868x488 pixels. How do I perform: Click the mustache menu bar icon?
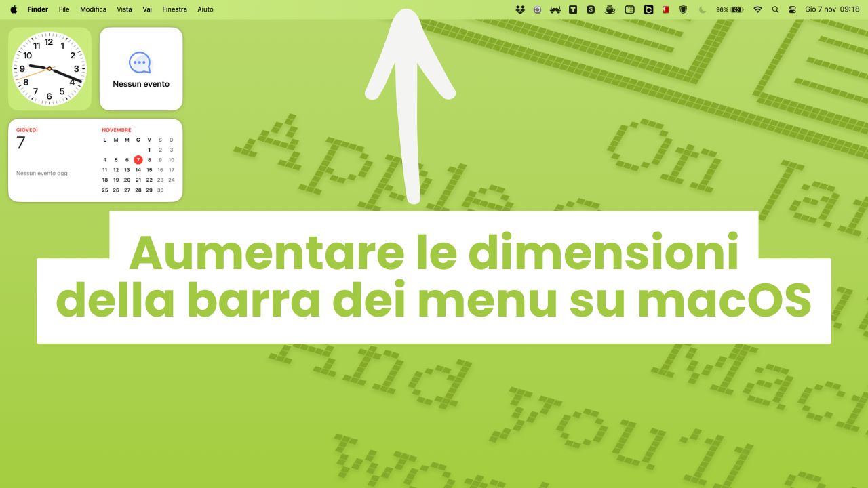(x=555, y=9)
